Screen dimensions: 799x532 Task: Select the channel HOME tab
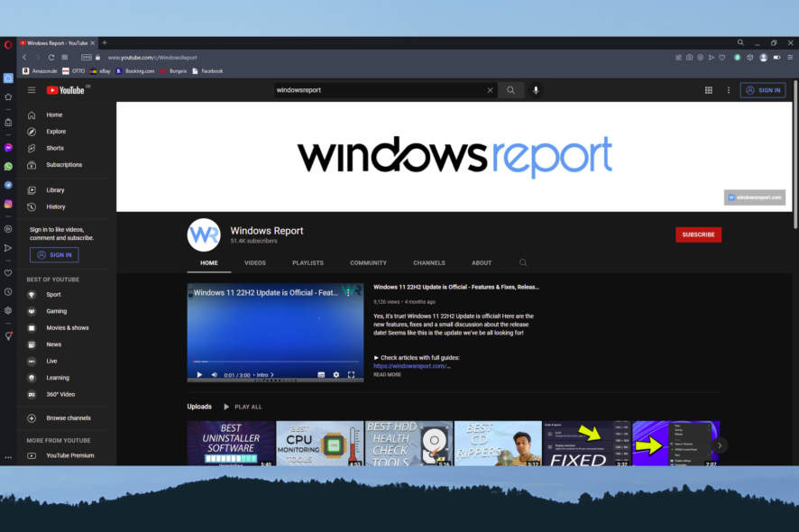point(209,263)
